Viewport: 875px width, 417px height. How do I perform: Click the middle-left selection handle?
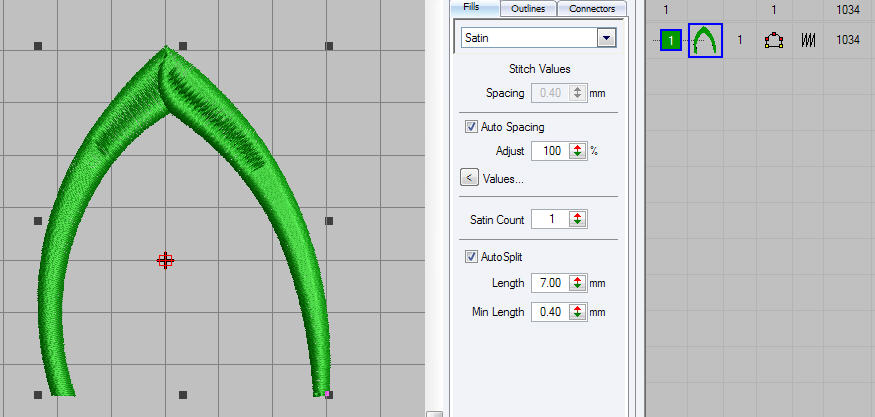tap(38, 220)
